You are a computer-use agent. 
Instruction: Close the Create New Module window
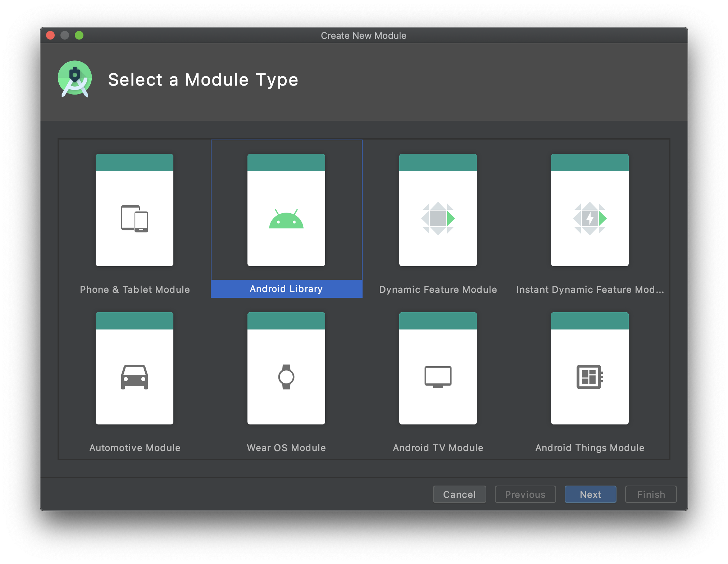click(x=50, y=35)
